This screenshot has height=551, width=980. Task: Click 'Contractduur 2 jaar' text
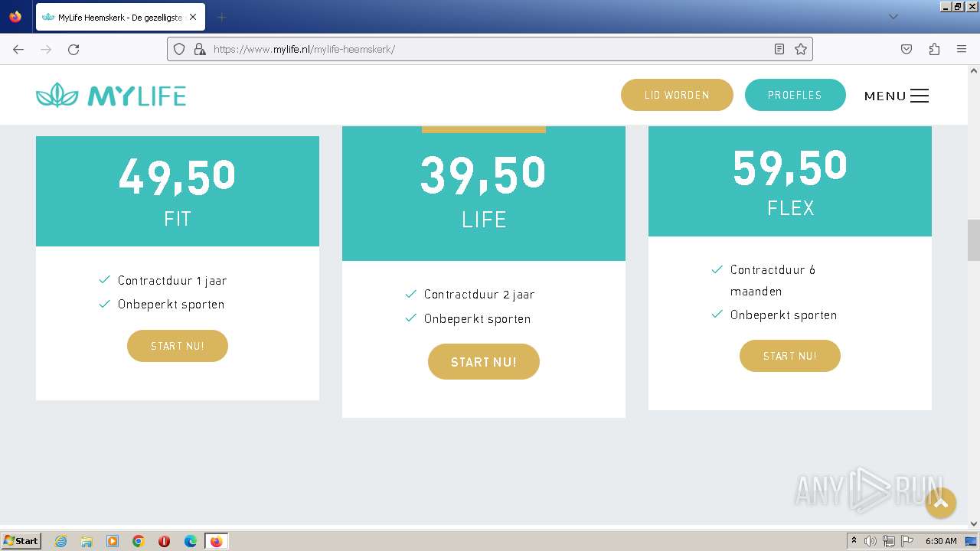[x=479, y=295]
